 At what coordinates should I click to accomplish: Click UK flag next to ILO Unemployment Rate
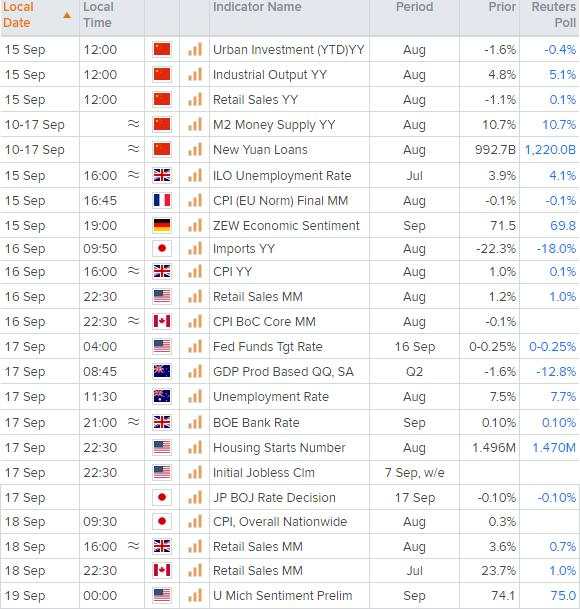(162, 176)
